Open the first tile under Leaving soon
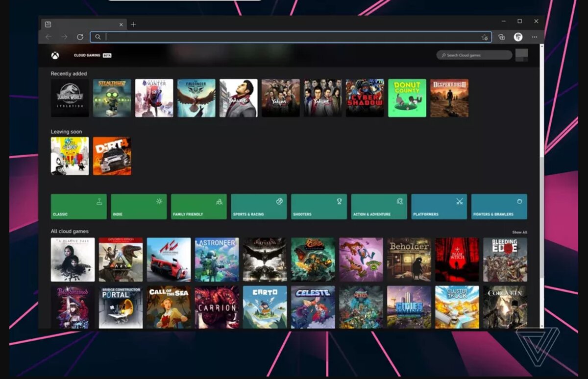The height and width of the screenshot is (379, 588). (x=70, y=156)
